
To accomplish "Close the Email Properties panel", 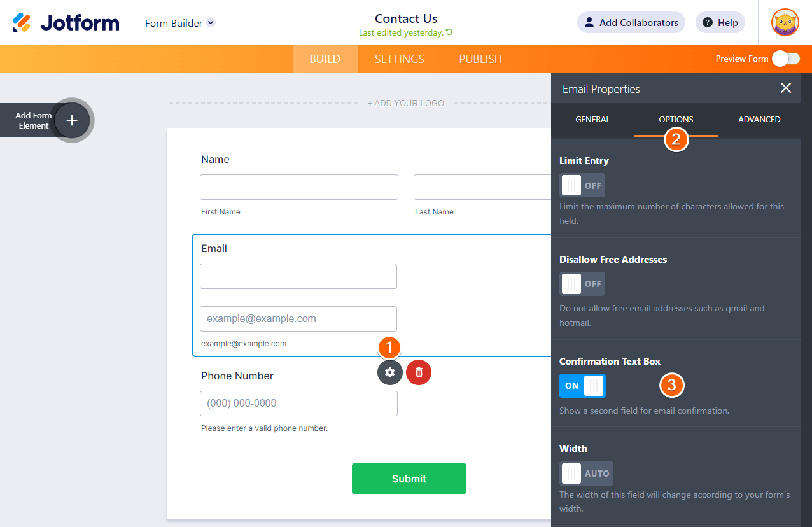I will pyautogui.click(x=786, y=88).
